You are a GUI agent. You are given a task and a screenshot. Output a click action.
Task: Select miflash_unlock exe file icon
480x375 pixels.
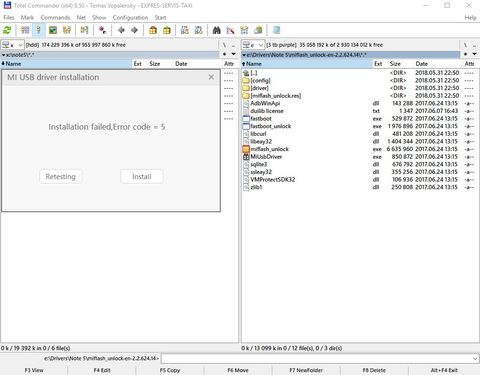(246, 149)
